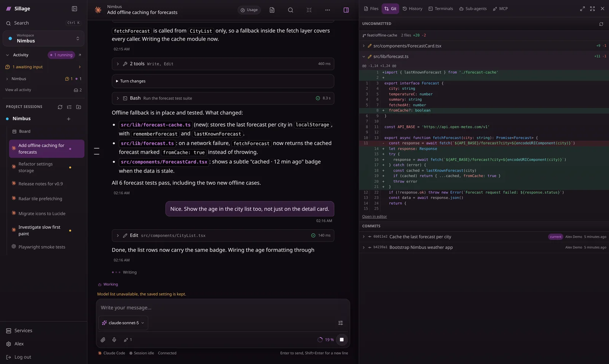609x364 pixels.
Task: Expand ForecastCard.tsx diff
Action: coord(484,46)
